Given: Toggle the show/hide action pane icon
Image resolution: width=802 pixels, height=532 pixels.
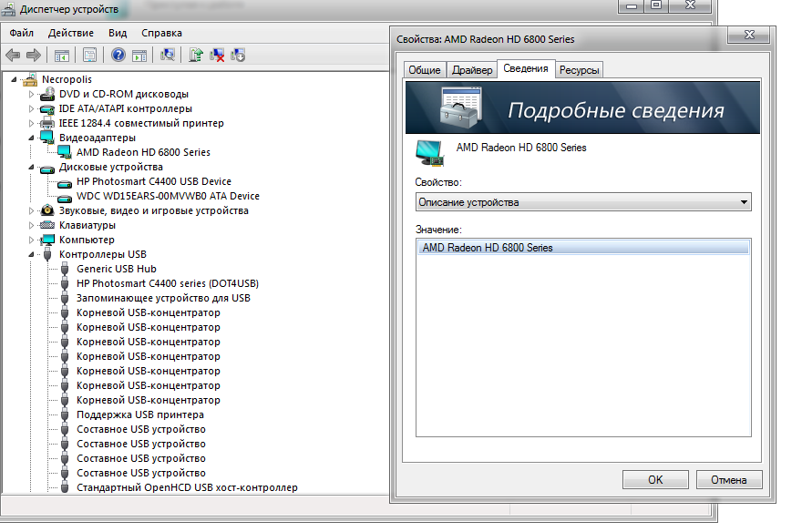Looking at the screenshot, I should point(139,55).
